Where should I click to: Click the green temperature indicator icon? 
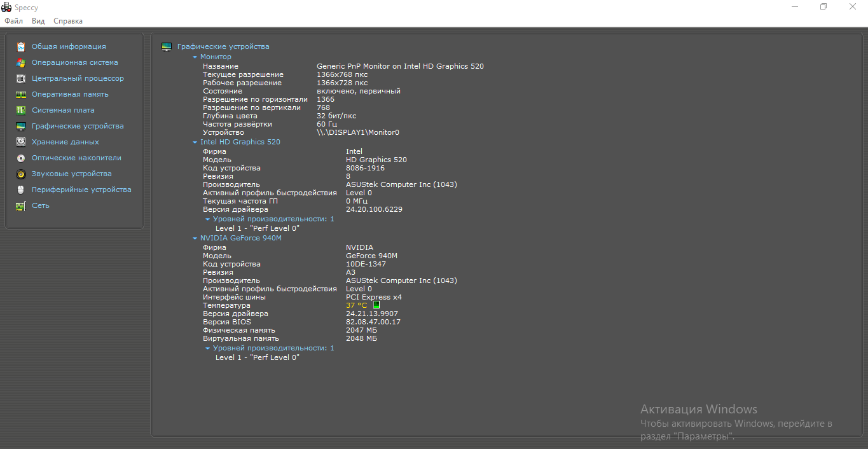pyautogui.click(x=376, y=305)
